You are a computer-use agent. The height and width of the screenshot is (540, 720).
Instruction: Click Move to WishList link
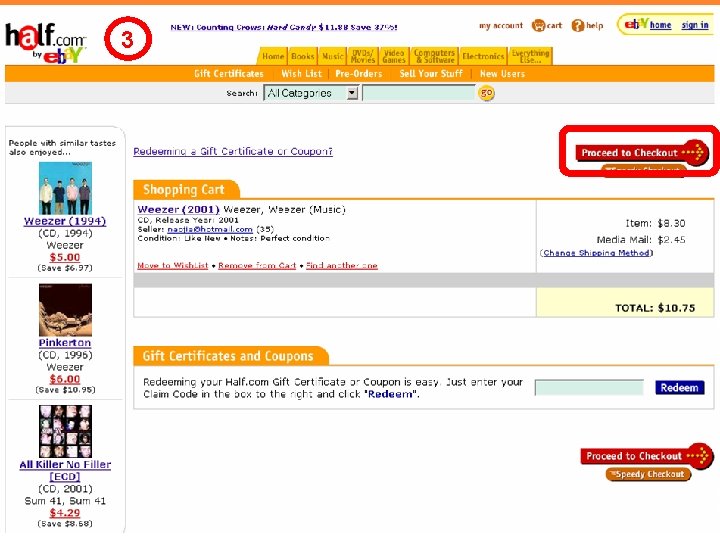[x=173, y=265]
